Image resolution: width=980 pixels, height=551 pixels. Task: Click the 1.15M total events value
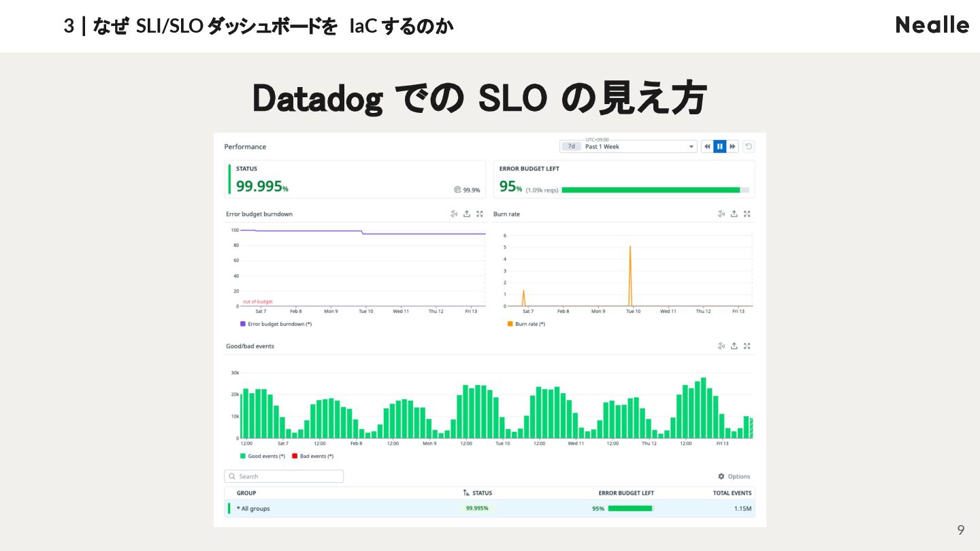click(x=742, y=508)
